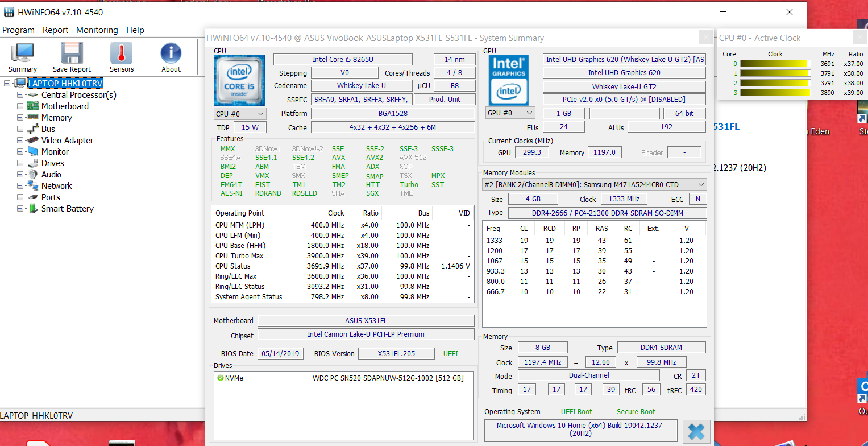Click the Intel Graphics logo image

click(x=509, y=80)
